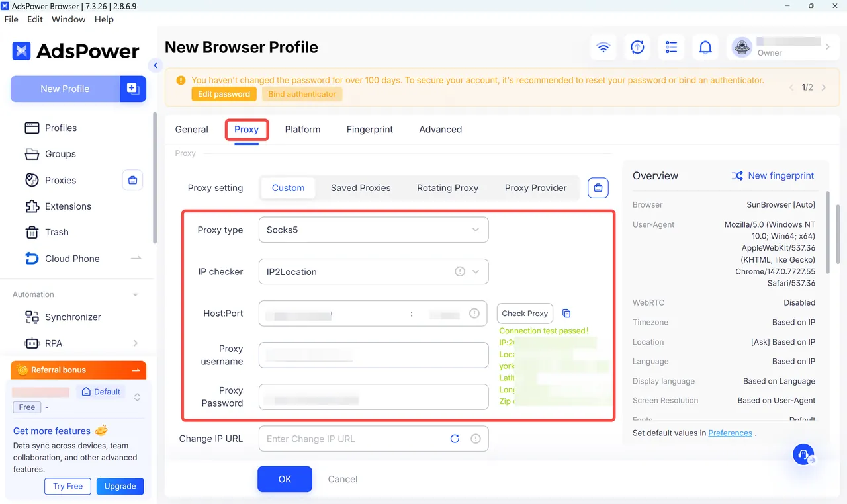The image size is (847, 504).
Task: Click the user avatar icon
Action: pyautogui.click(x=742, y=47)
